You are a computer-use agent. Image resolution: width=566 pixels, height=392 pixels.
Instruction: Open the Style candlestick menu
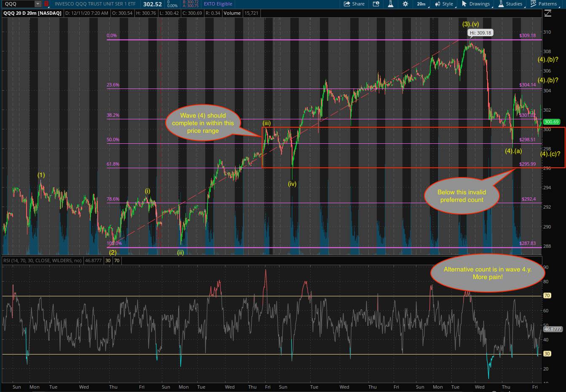coord(443,4)
